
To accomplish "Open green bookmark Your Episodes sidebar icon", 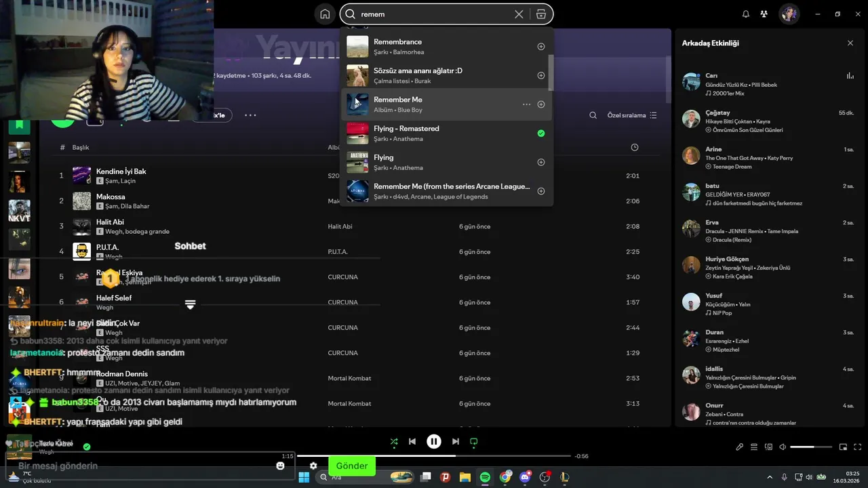I will [x=19, y=124].
